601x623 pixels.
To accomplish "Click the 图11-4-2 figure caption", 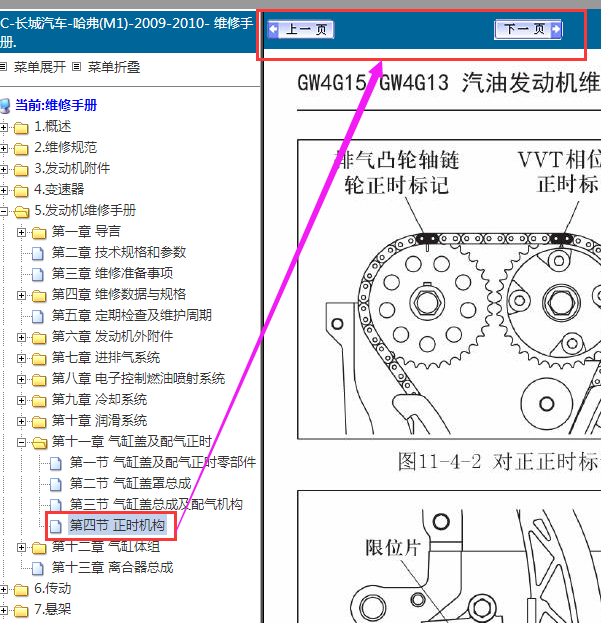I will pos(499,461).
